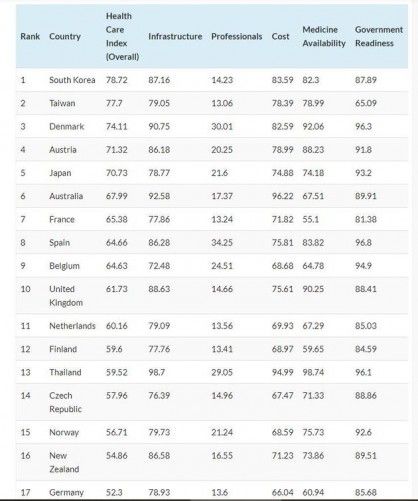Select the Cost column header
Viewport: 418px width, 501px height.
(280, 36)
